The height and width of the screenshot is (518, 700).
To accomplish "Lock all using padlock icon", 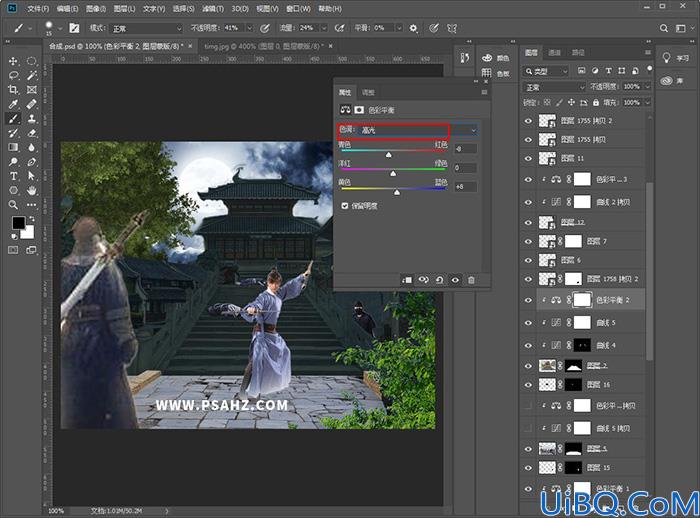I will [596, 102].
